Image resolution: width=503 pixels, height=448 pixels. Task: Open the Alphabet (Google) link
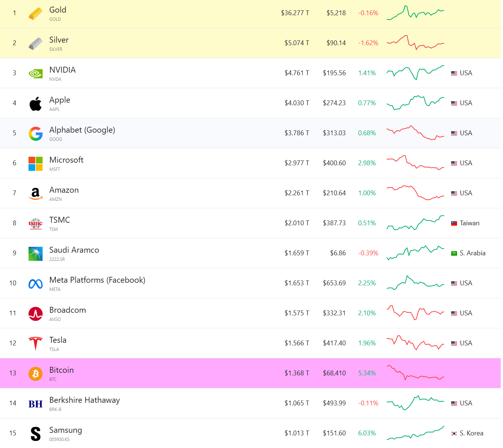82,130
